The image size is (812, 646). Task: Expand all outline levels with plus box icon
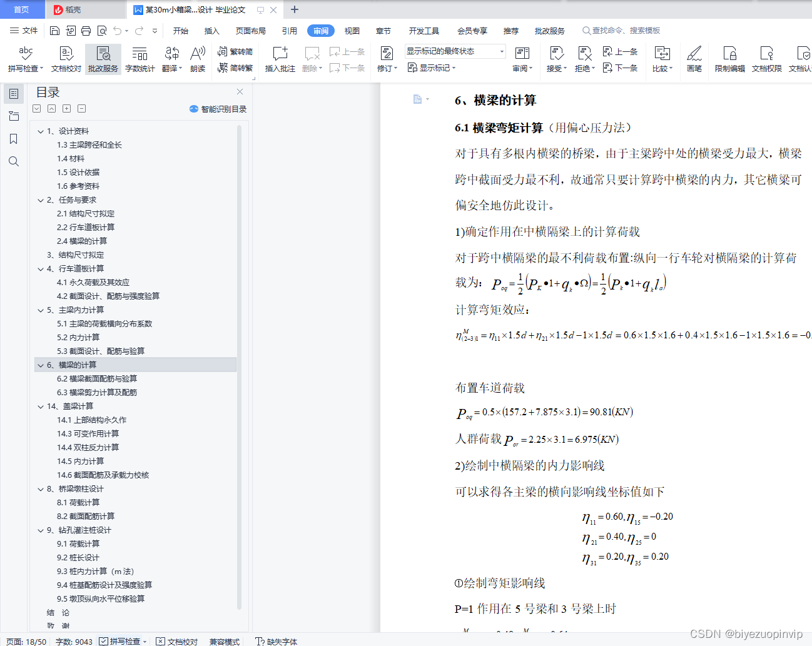[66, 109]
